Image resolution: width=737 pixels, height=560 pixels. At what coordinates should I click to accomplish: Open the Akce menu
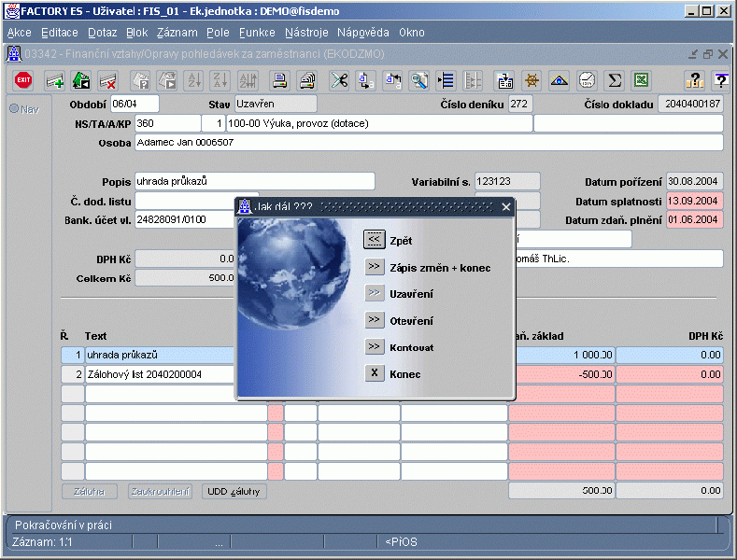pyautogui.click(x=20, y=33)
